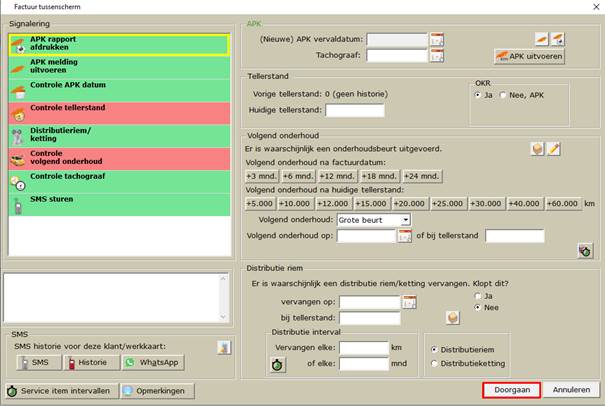Focus the of elke mnd field
This screenshot has height=406, width=605.
click(364, 364)
